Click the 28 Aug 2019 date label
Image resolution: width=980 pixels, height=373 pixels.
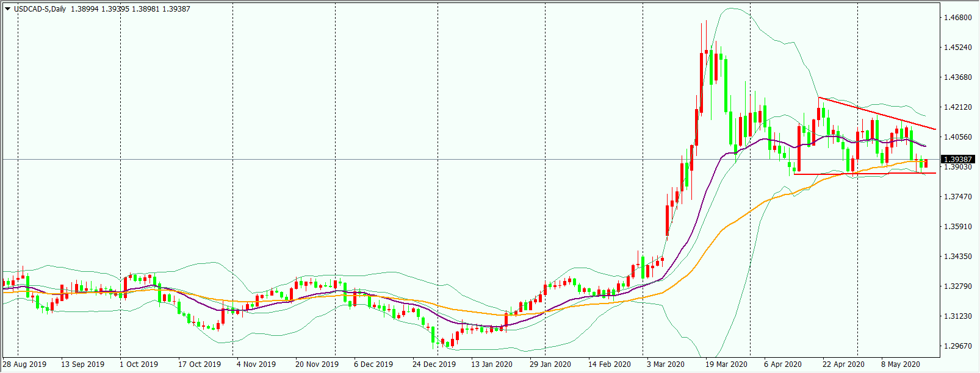(x=24, y=364)
